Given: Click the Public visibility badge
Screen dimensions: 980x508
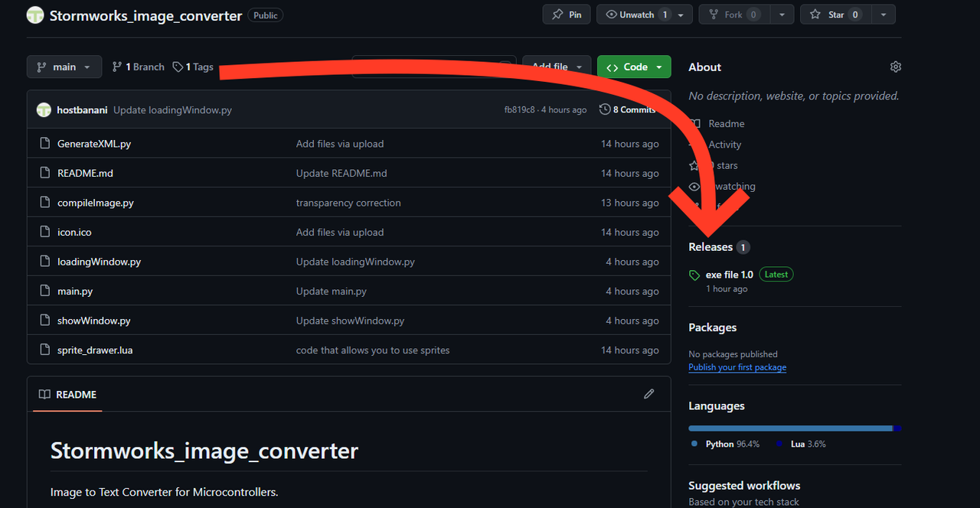Looking at the screenshot, I should pos(266,15).
